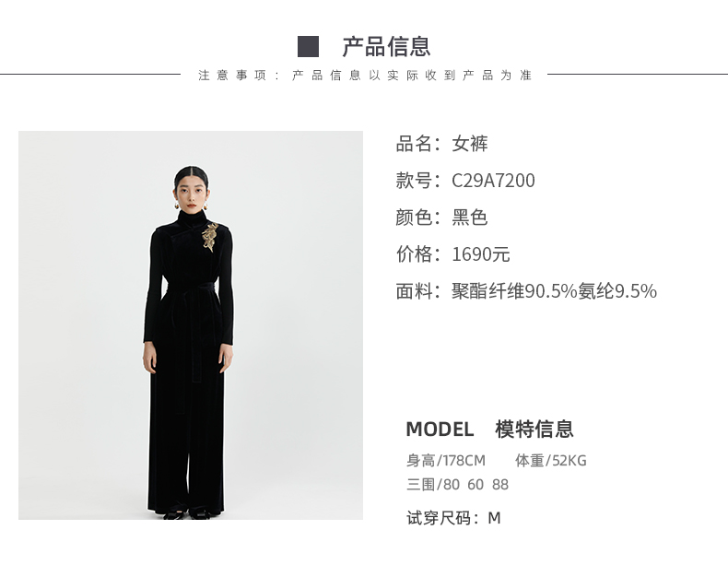Click the notice text 注意事项 line

[365, 76]
